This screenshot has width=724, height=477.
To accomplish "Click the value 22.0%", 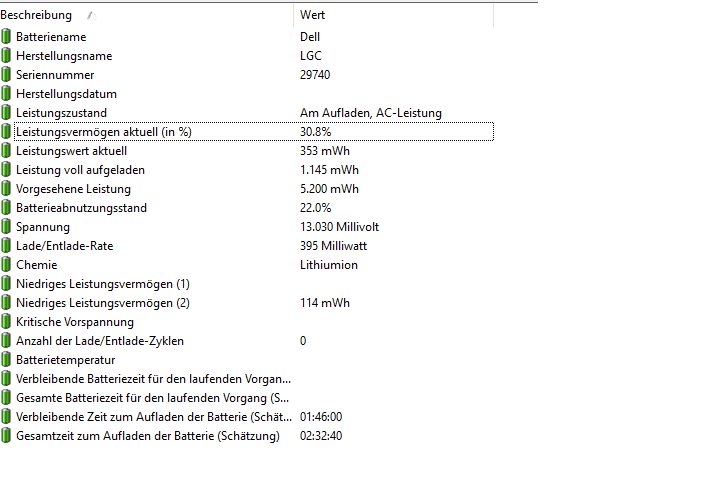I will 315,208.
